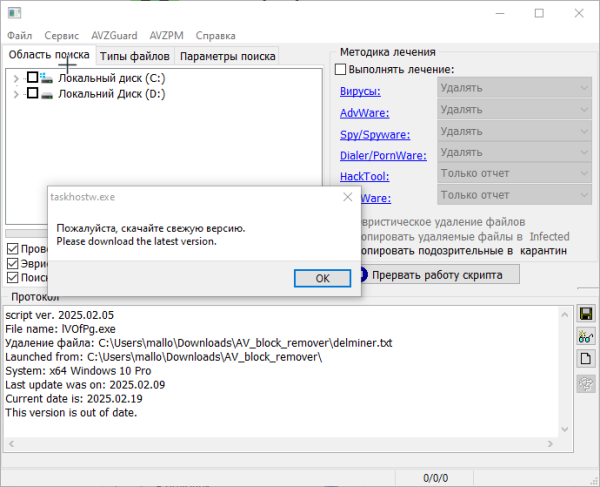The width and height of the screenshot is (600, 487).
Task: Click the AdvWare link
Action: 364,113
